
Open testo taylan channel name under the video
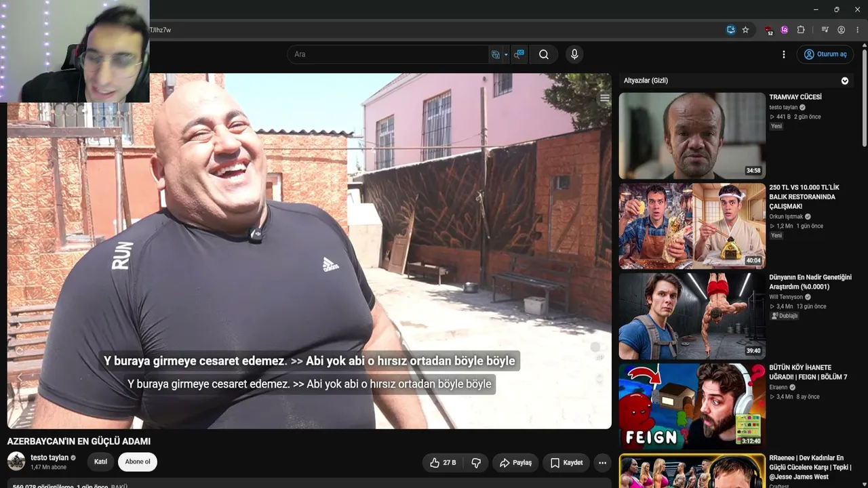50,458
